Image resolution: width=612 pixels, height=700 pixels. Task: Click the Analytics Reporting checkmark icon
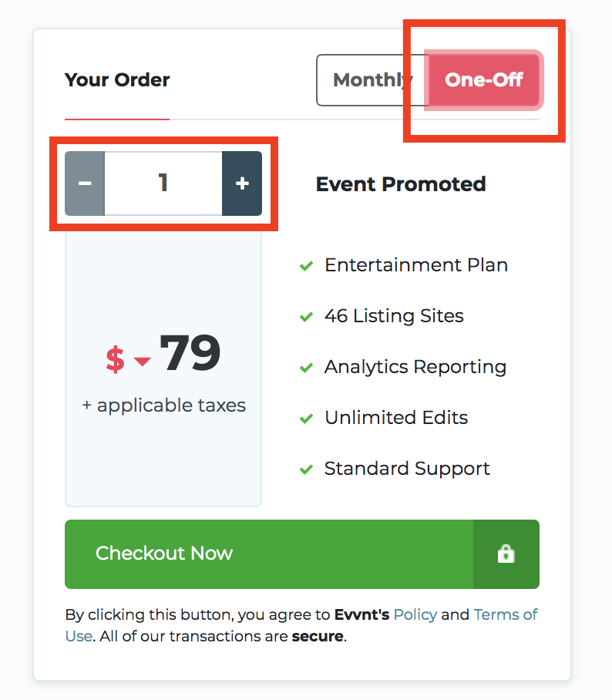click(306, 368)
